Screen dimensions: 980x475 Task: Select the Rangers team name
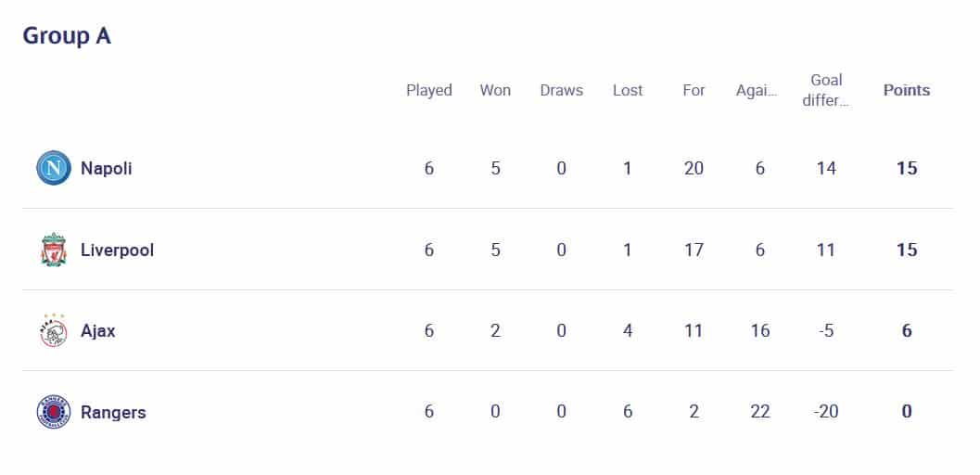click(x=113, y=413)
